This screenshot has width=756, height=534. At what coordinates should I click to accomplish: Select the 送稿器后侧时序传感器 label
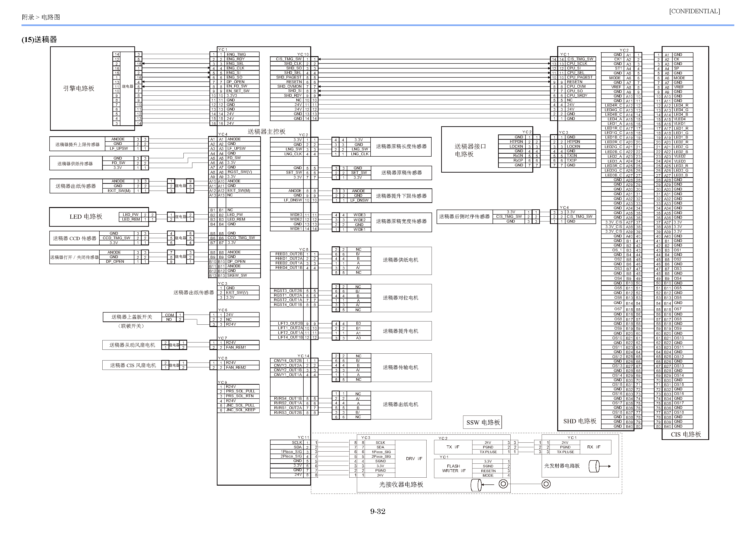(465, 216)
